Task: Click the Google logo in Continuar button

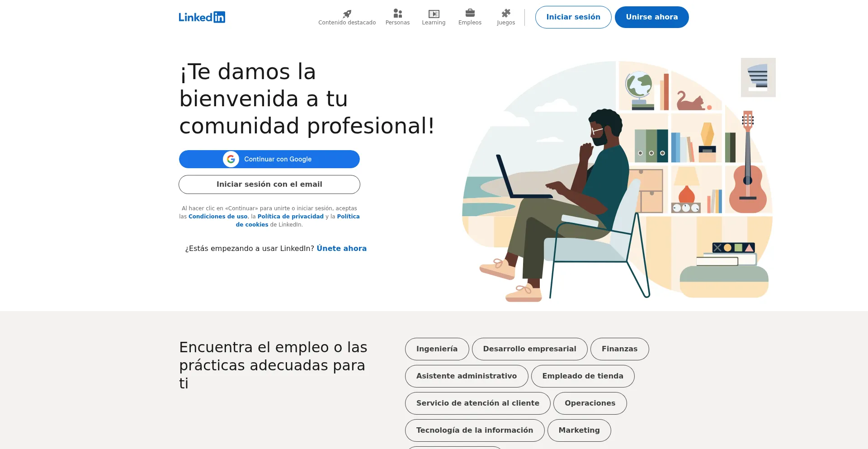Action: [231, 159]
